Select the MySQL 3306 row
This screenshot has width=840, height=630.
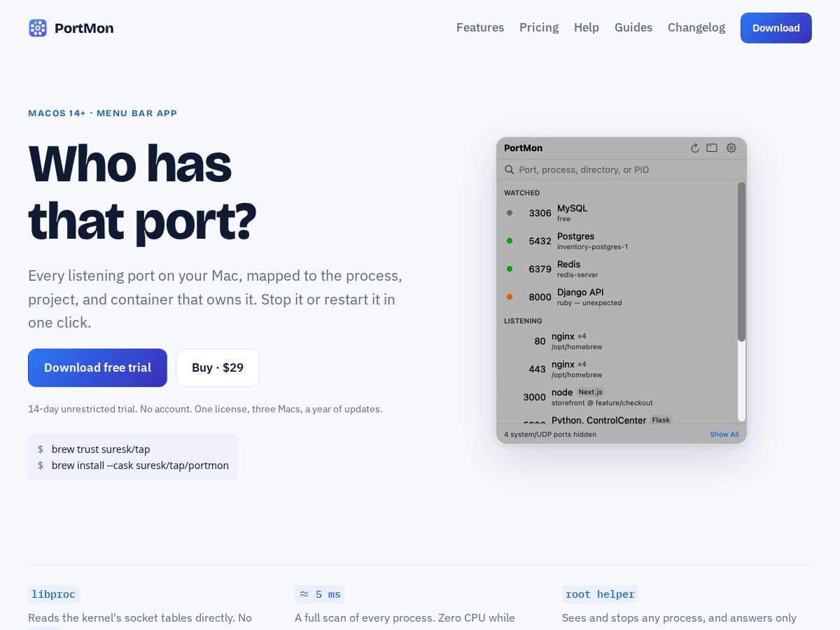pos(617,213)
